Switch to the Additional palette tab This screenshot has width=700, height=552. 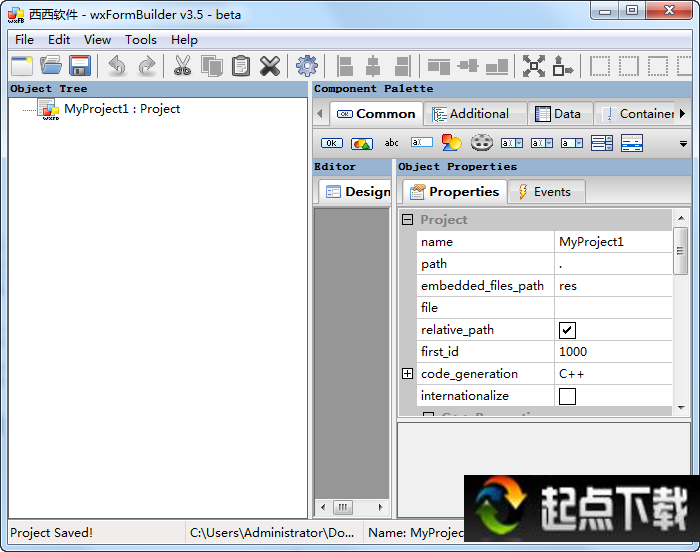[x=475, y=114]
